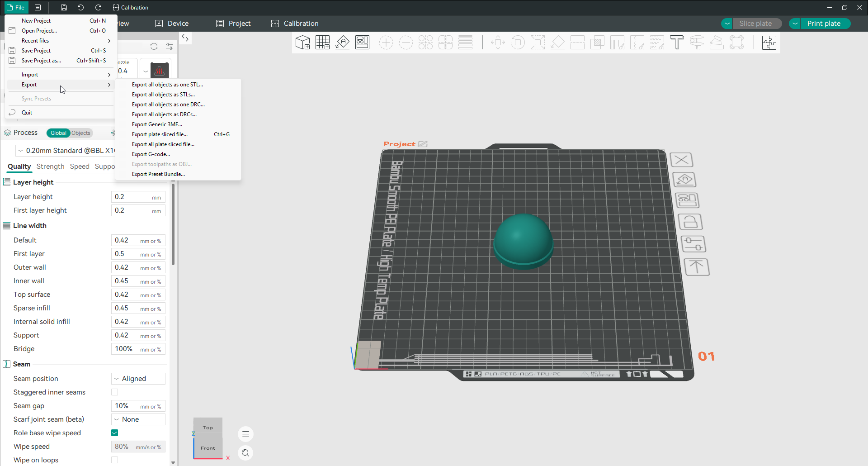Uncheck Role base wipe speed
Viewport: 868px width, 466px height.
point(115,433)
